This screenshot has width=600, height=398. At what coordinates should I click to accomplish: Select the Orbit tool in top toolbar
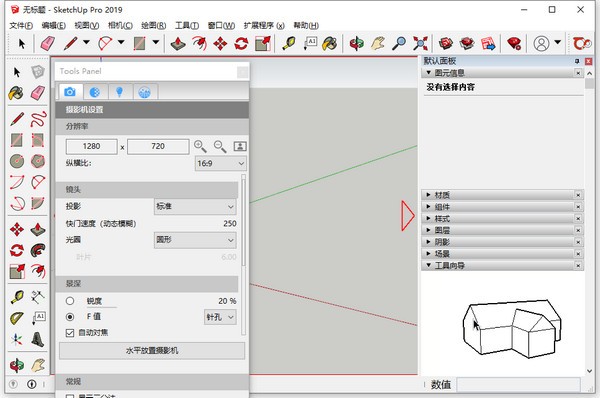point(357,43)
